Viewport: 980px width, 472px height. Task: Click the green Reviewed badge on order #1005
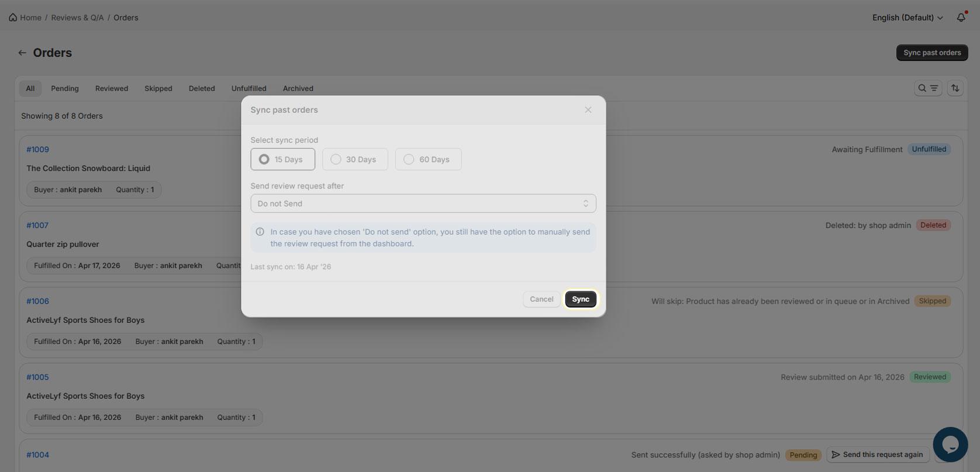930,377
